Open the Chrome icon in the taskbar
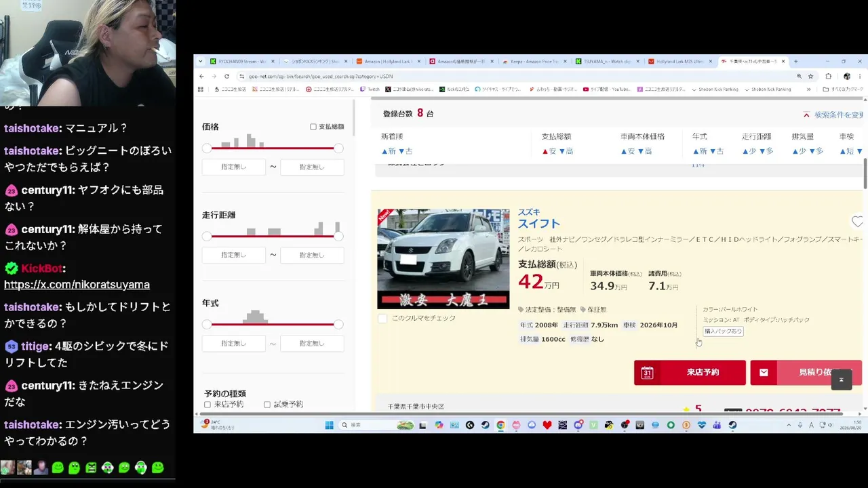 coord(500,425)
